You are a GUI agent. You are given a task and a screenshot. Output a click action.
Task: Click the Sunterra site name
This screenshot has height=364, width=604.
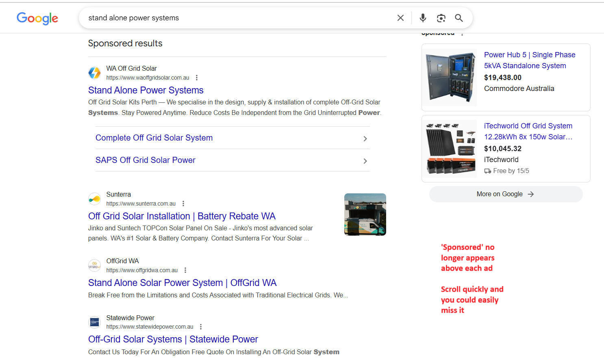pyautogui.click(x=119, y=194)
